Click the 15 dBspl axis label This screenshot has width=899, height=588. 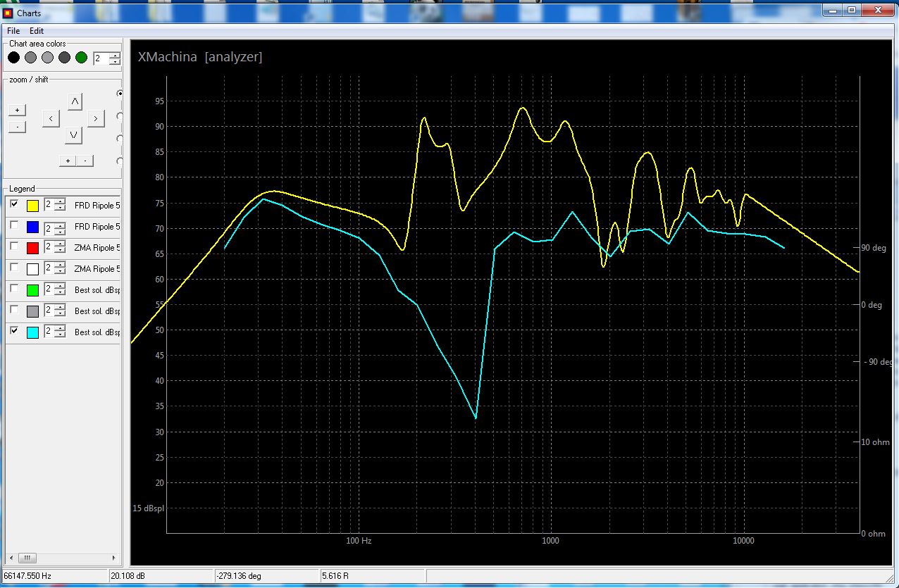point(148,508)
